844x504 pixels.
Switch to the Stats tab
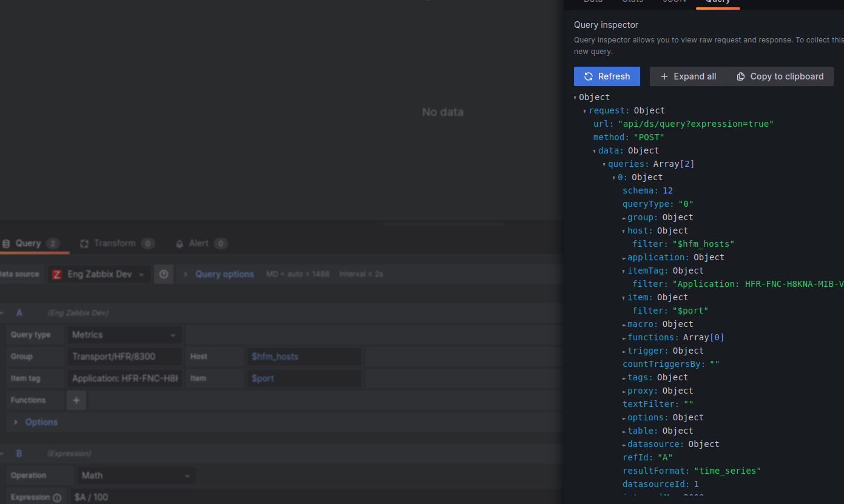633,2
